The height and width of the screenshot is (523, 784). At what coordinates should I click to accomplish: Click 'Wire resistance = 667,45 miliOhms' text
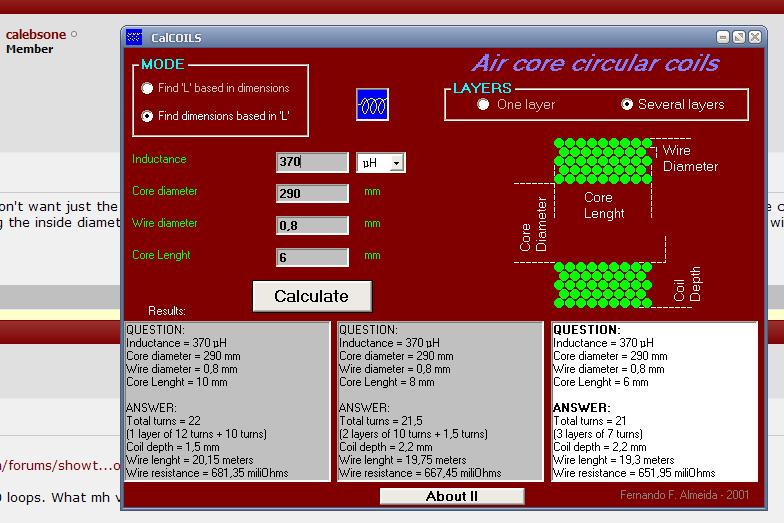click(x=420, y=473)
